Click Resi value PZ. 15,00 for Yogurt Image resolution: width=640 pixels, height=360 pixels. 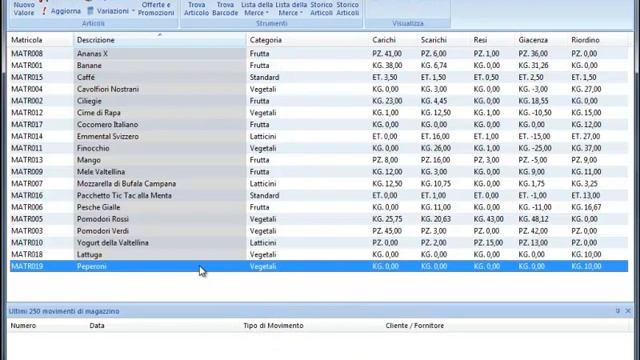[488, 243]
